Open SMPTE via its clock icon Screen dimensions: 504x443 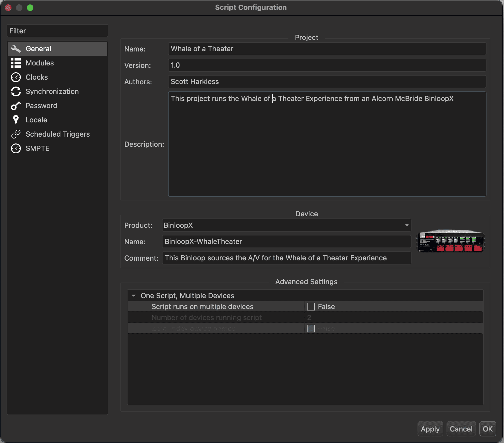coord(16,148)
